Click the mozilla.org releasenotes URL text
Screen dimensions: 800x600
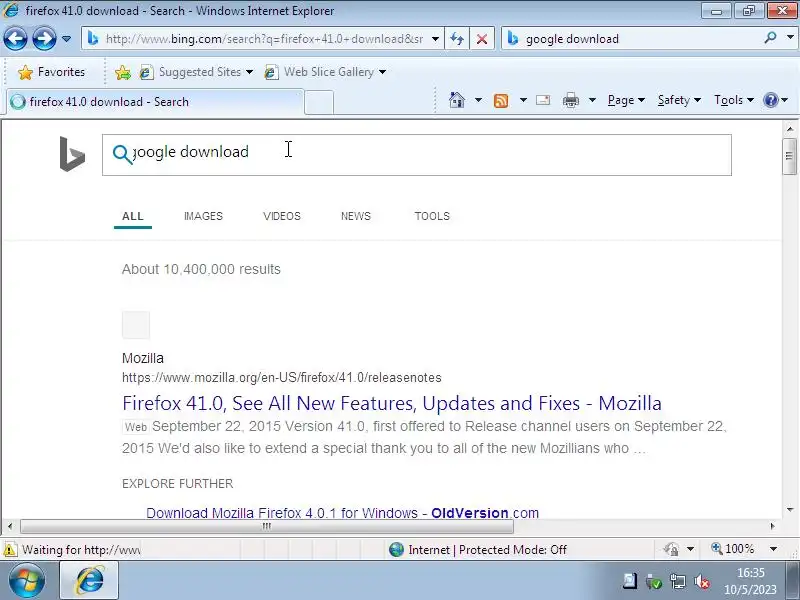[x=282, y=378]
